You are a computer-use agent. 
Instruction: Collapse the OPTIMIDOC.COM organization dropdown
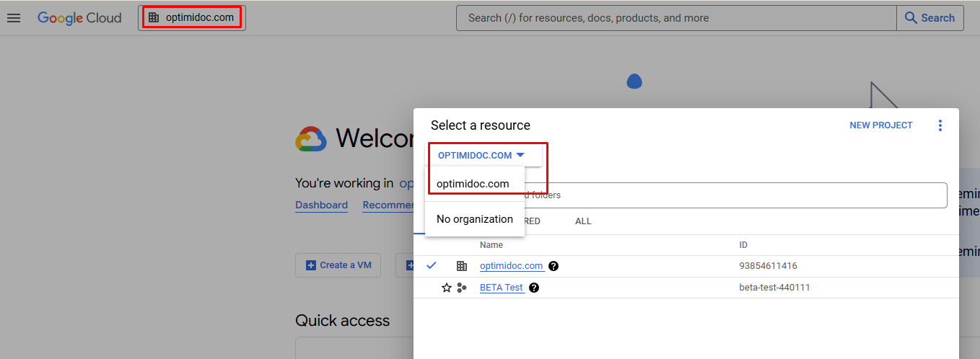click(481, 155)
